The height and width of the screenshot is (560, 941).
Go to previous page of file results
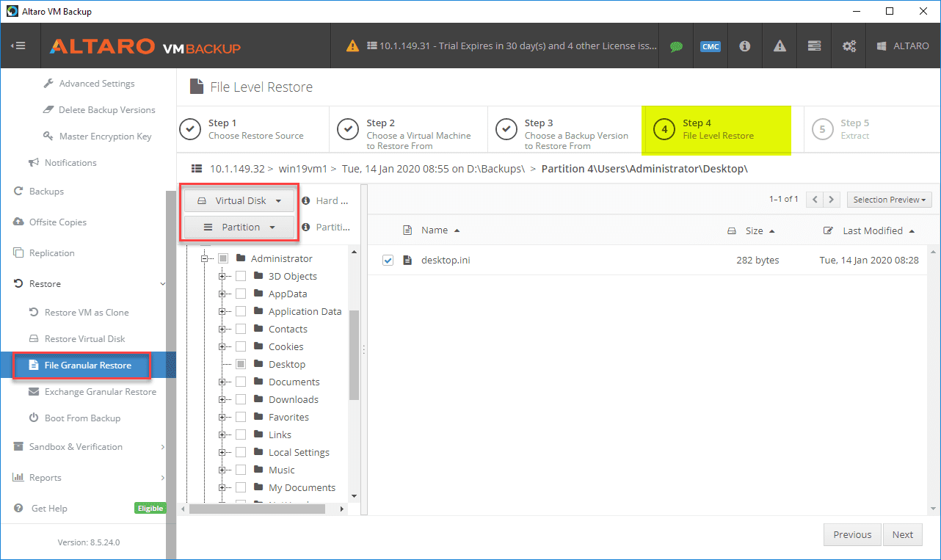815,200
